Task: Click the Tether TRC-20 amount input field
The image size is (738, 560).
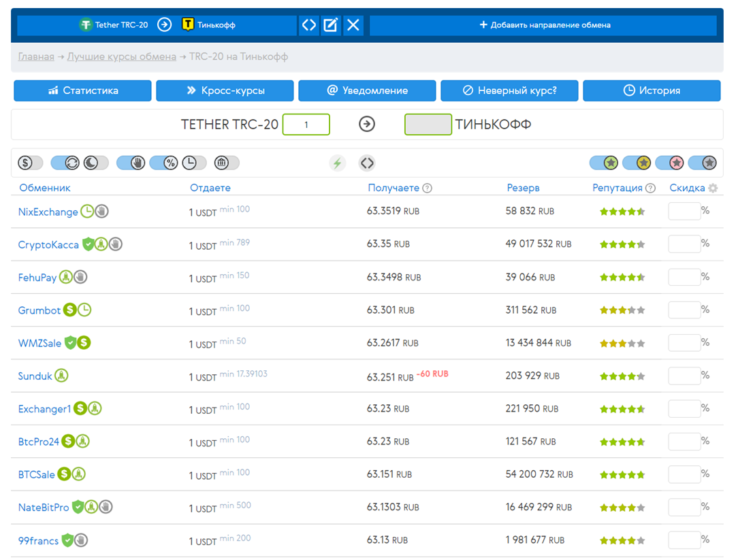Action: (x=306, y=125)
